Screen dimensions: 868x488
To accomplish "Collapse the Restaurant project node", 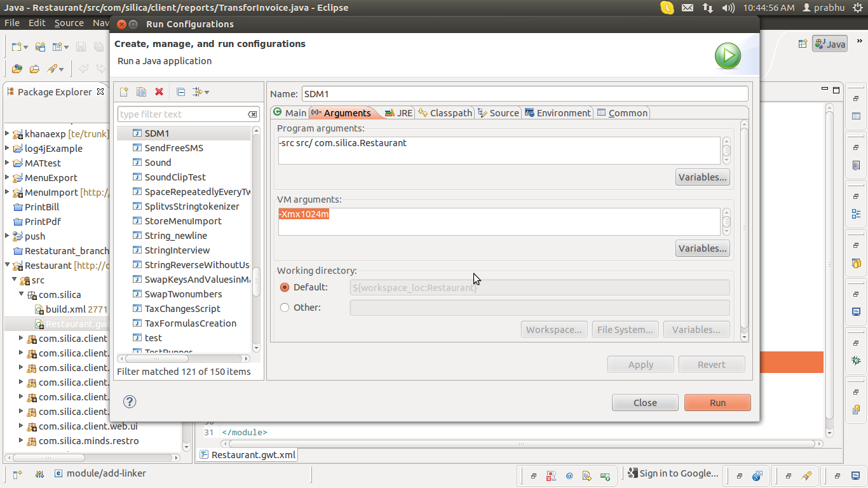I will click(8, 266).
